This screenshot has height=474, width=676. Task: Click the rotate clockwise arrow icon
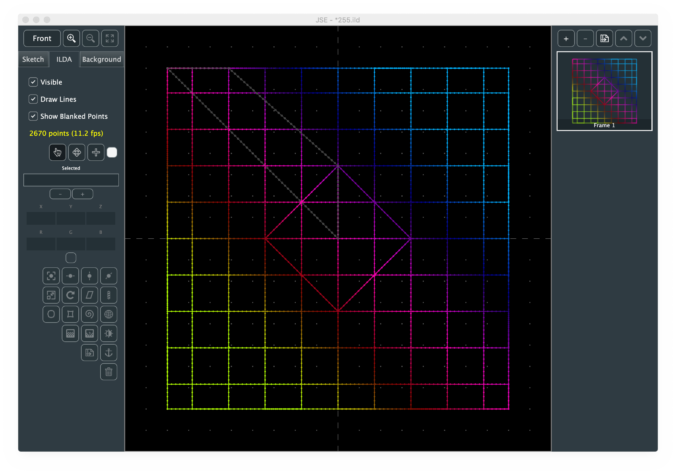pos(70,295)
